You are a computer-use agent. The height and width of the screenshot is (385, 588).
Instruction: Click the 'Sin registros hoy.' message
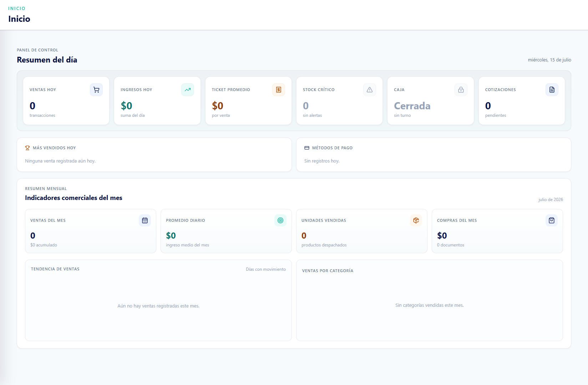322,161
